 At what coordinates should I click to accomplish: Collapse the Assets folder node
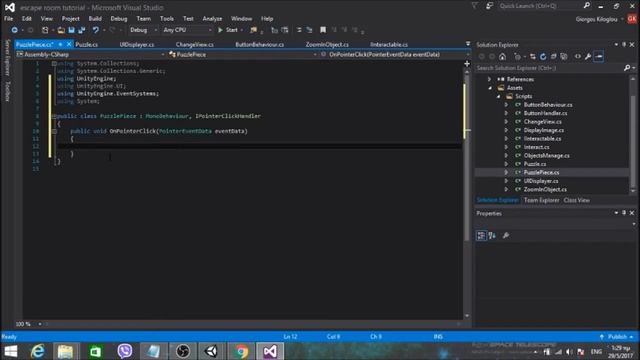[x=490, y=88]
